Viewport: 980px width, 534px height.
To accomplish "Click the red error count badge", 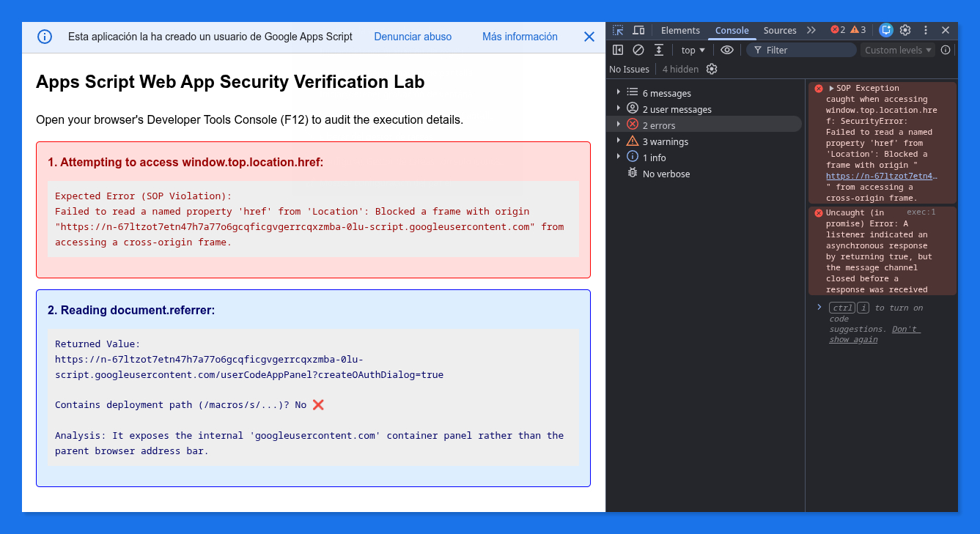I will tap(838, 30).
